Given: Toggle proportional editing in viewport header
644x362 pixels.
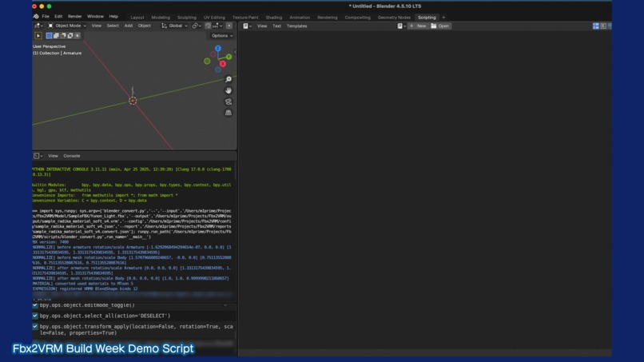Looking at the screenshot, I should point(229,26).
